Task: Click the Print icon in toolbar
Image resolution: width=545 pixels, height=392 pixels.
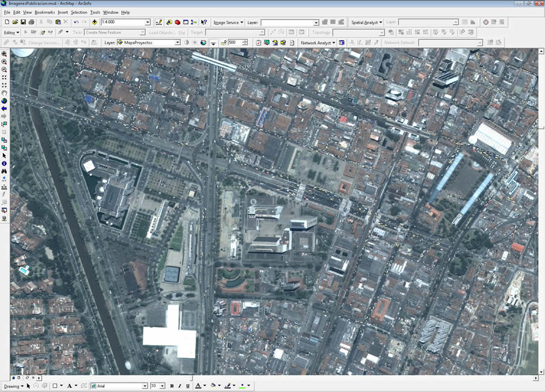Action: pos(31,22)
